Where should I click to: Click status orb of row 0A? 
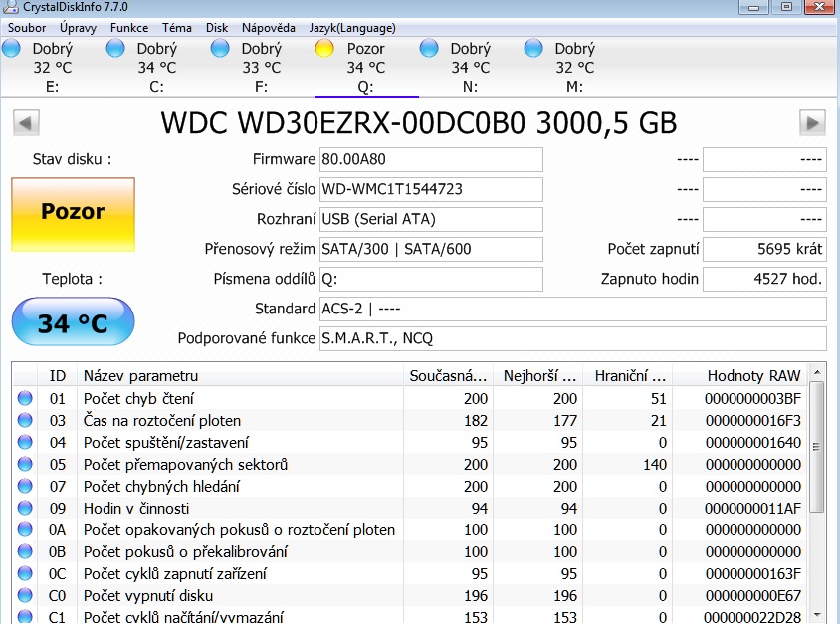click(x=25, y=529)
